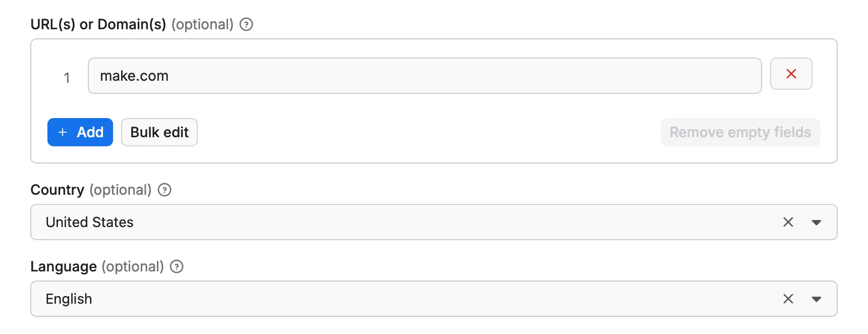Click row number 1 beside the URL field
The height and width of the screenshot is (334, 868).
coord(67,78)
